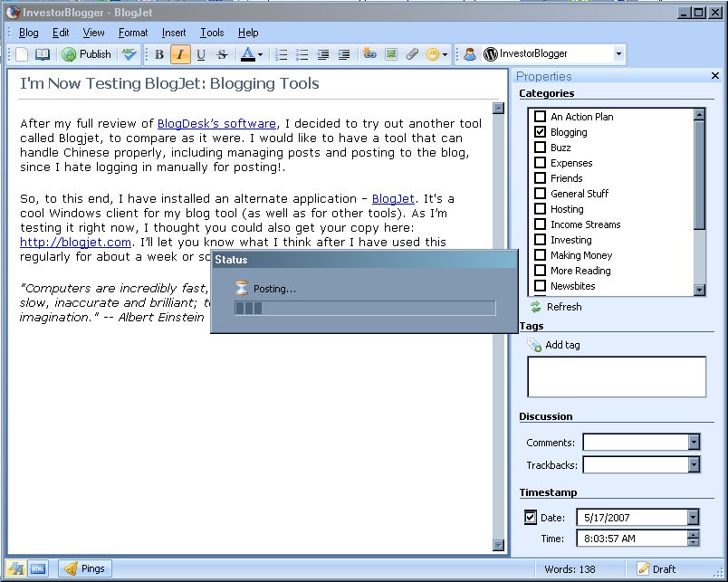Click the Add tag button

coord(554,345)
